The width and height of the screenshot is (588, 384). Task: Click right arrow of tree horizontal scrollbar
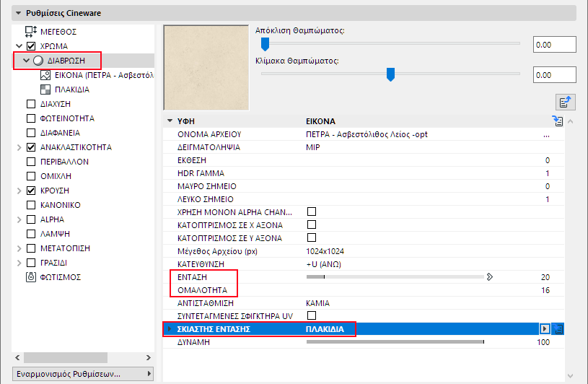pyautogui.click(x=149, y=358)
